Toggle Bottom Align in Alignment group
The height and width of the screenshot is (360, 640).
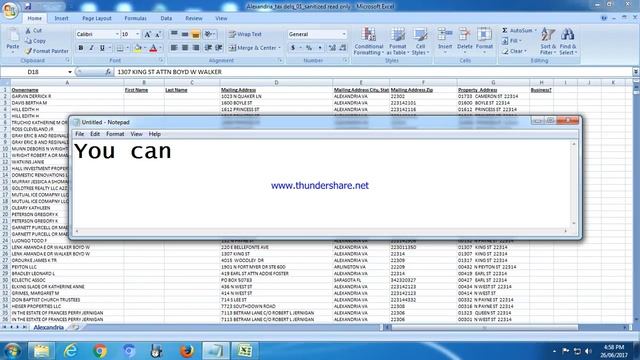196,34
